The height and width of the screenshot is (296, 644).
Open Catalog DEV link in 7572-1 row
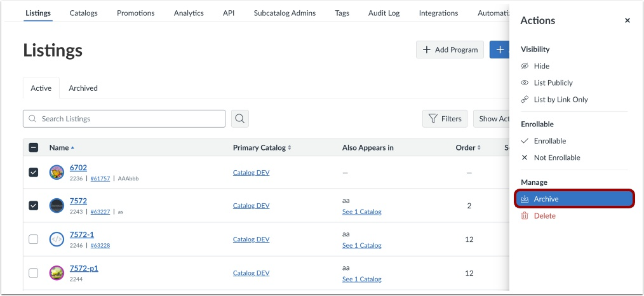pos(251,239)
